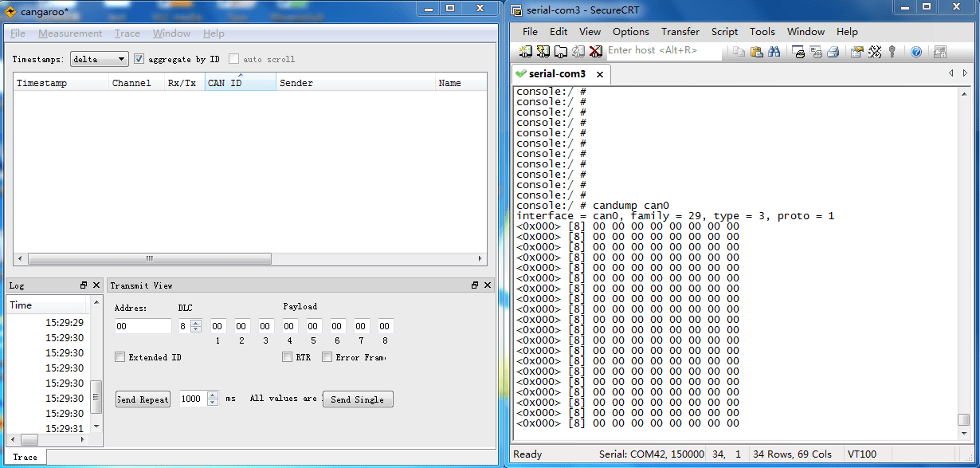Image resolution: width=980 pixels, height=468 pixels.
Task: Toggle the aggregate by ID checkbox
Action: click(139, 59)
